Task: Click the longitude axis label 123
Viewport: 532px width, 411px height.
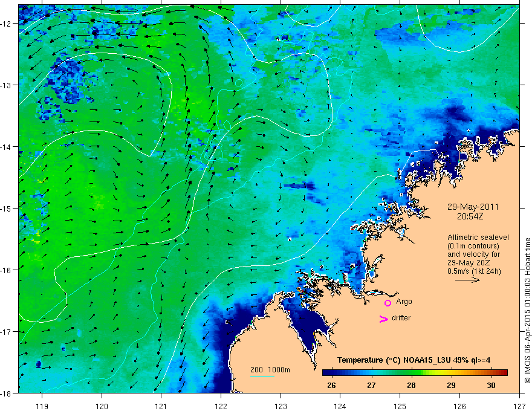Action: pos(281,406)
